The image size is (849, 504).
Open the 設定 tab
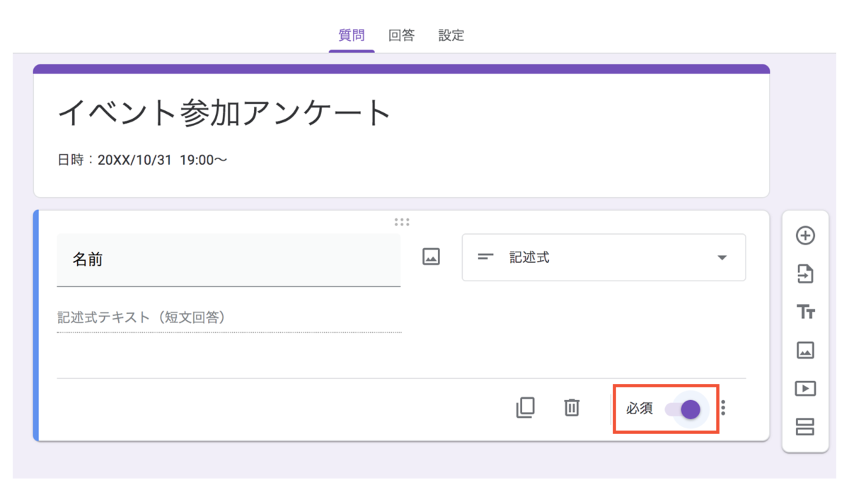click(x=451, y=35)
